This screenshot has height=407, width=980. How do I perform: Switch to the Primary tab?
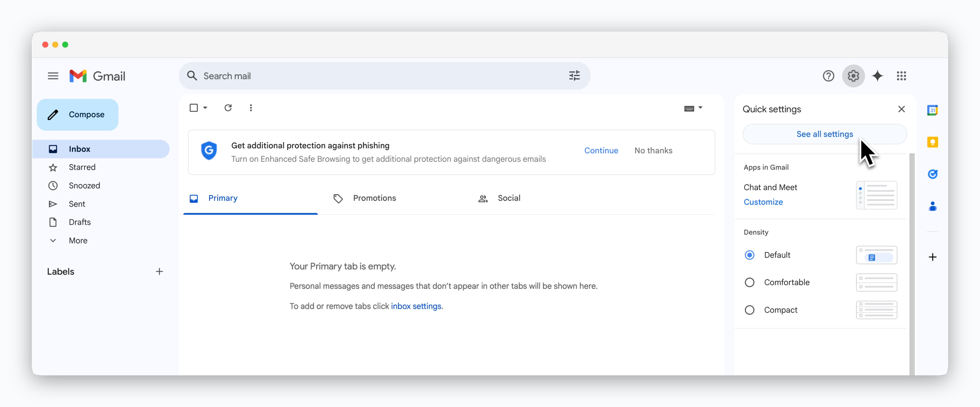[x=250, y=198]
